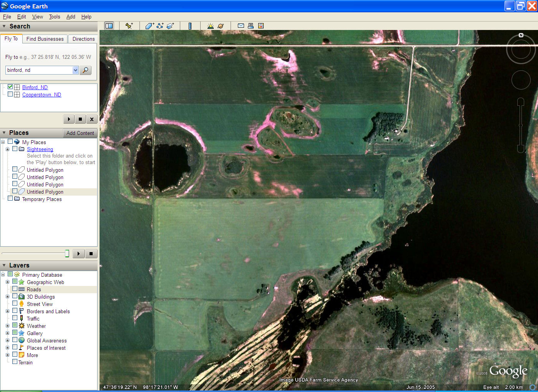Open the Help menu

[86, 17]
